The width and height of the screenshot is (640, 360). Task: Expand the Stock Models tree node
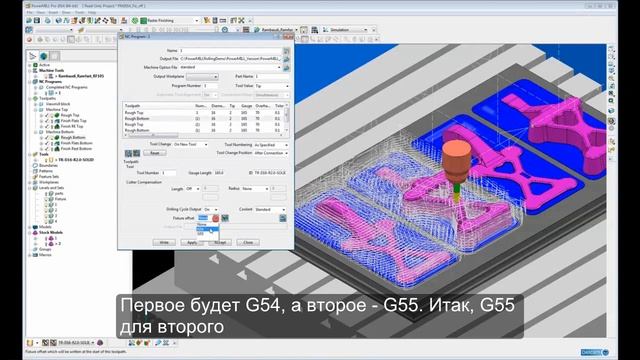pyautogui.click(x=30, y=233)
